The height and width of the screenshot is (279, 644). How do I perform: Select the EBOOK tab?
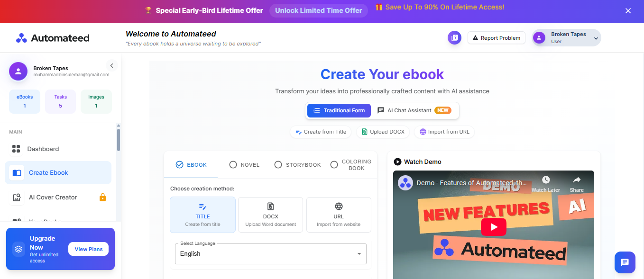point(191,165)
